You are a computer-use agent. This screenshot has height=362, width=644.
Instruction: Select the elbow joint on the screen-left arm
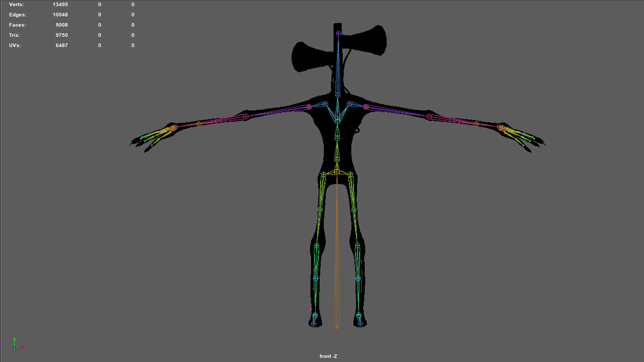246,116
